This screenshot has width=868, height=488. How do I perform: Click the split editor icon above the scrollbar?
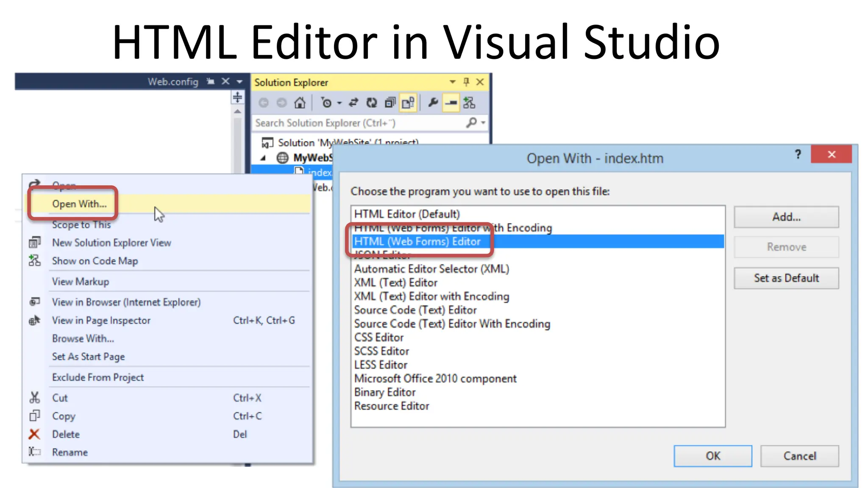(x=237, y=97)
